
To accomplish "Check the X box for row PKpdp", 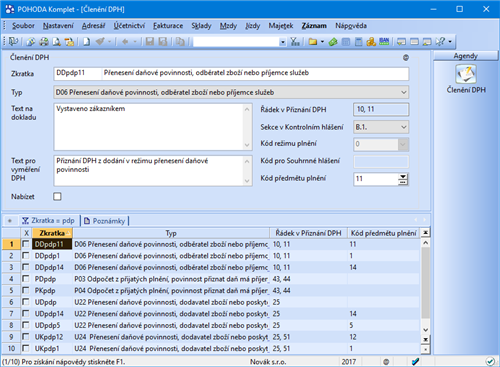I will (26, 290).
